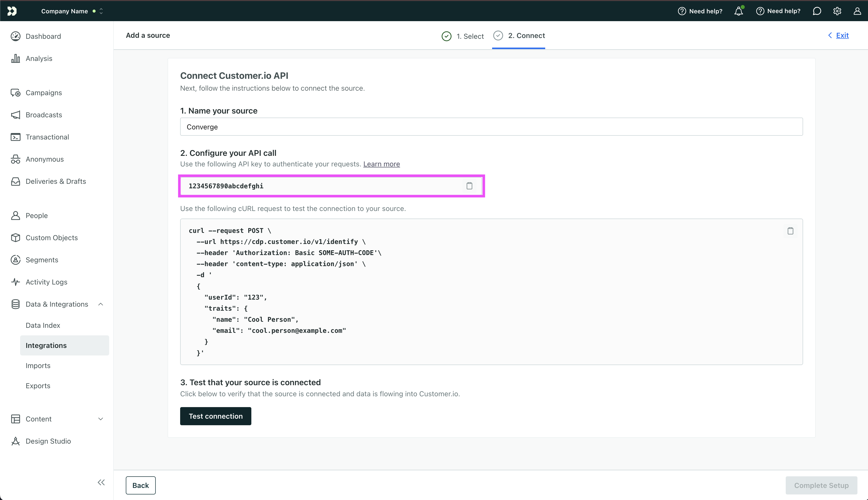Click the Customer.io logo icon

coord(12,11)
